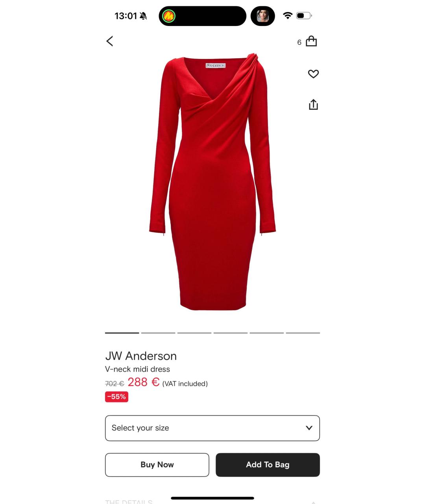Tap the Add To Bag button

tap(268, 465)
